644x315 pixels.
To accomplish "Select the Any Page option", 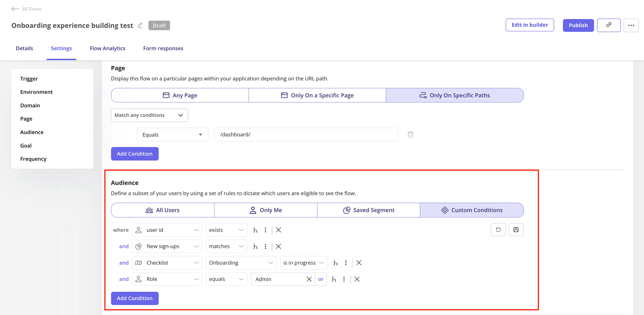I will pos(180,95).
